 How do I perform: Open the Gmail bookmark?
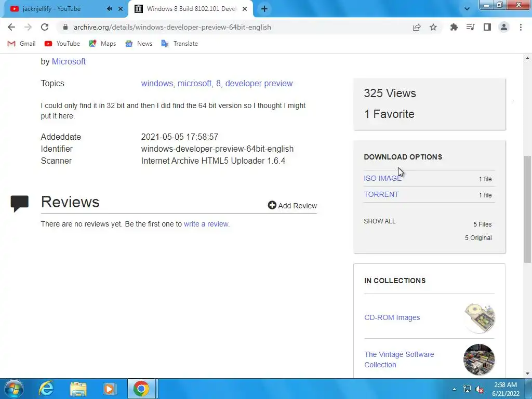click(x=22, y=44)
